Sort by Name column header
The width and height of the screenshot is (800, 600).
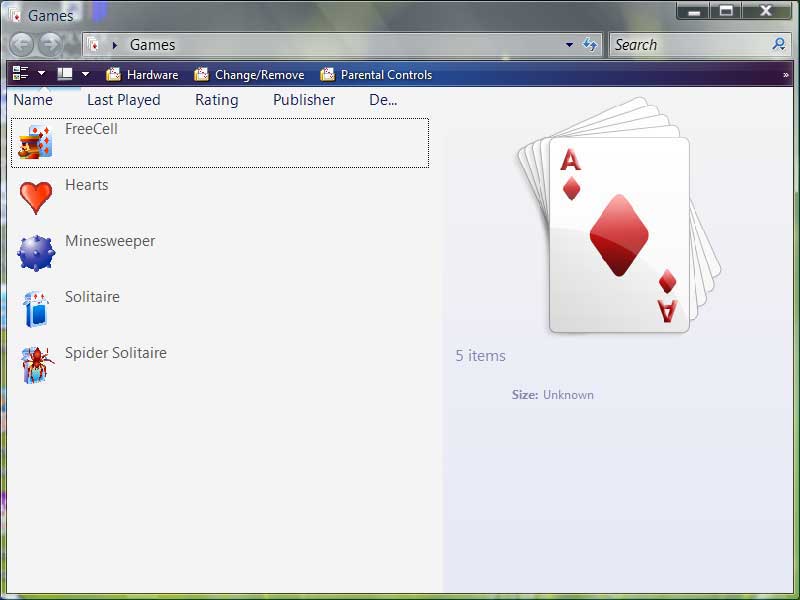pyautogui.click(x=33, y=99)
